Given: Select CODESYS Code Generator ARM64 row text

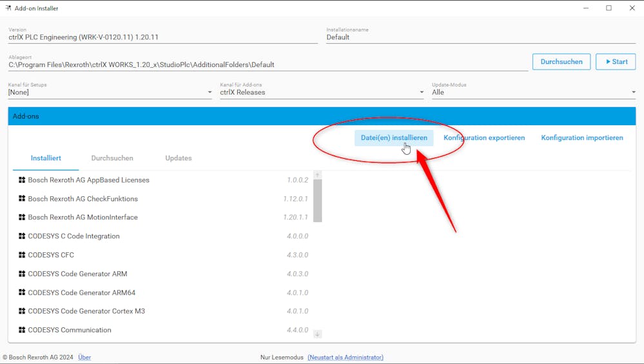Looking at the screenshot, I should click(x=82, y=292).
